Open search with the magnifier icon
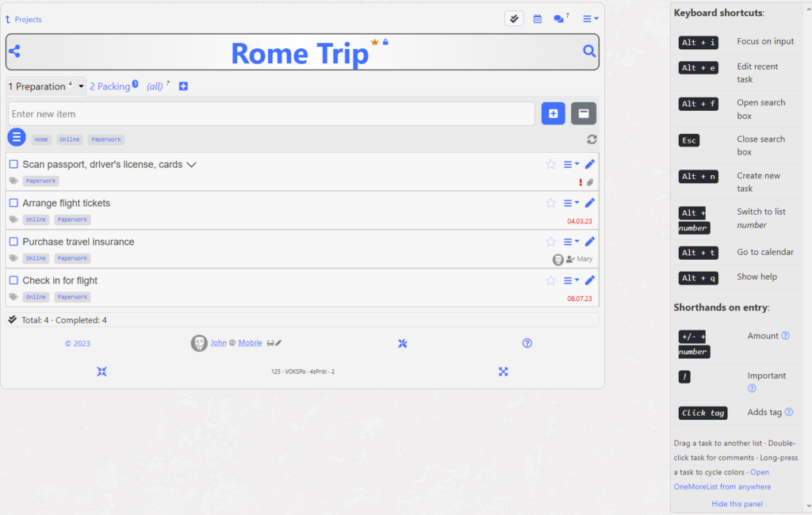Image resolution: width=812 pixels, height=515 pixels. 589,51
